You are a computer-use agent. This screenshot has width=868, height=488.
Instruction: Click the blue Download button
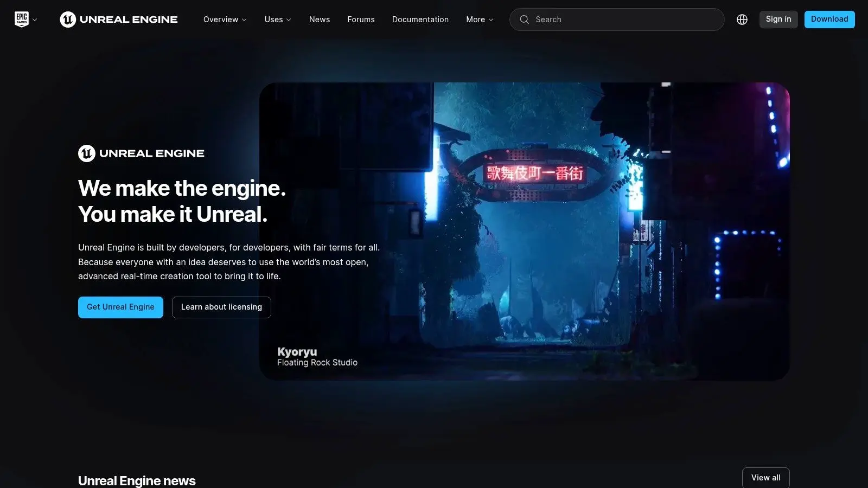click(829, 20)
